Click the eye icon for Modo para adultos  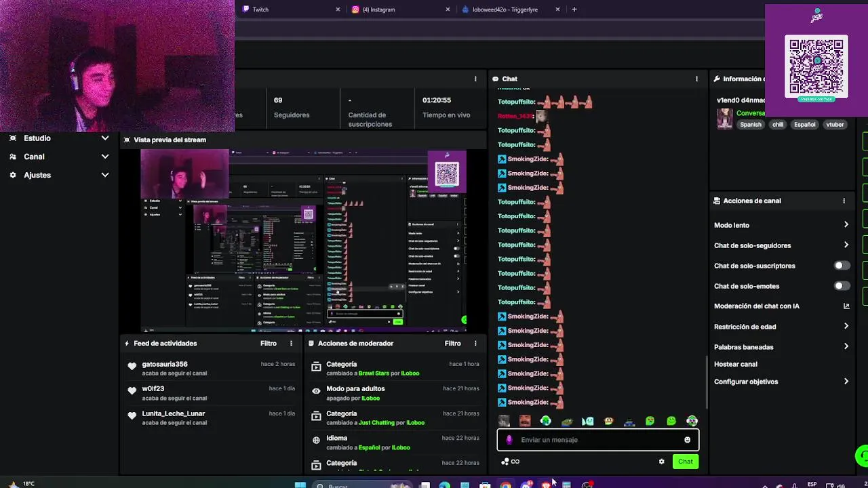coord(316,391)
